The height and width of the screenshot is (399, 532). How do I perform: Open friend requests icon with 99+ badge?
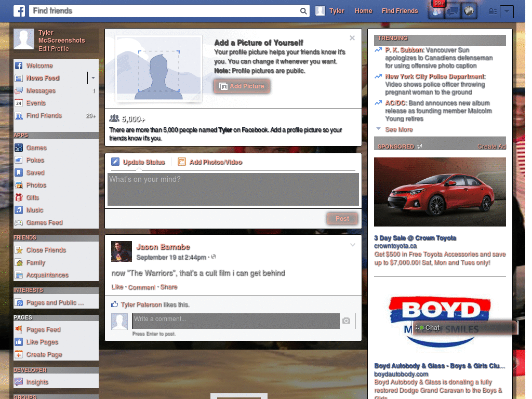coord(436,11)
